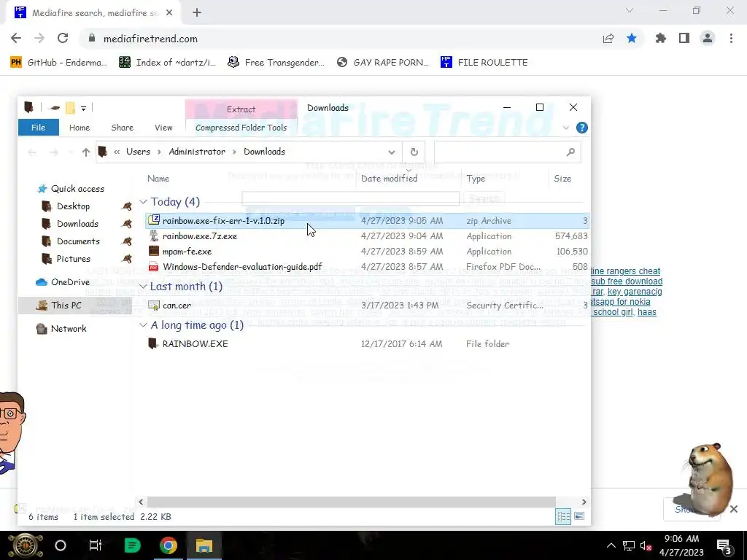Open the Index of ~dartz bookmark
The image size is (747, 560).
pyautogui.click(x=168, y=63)
